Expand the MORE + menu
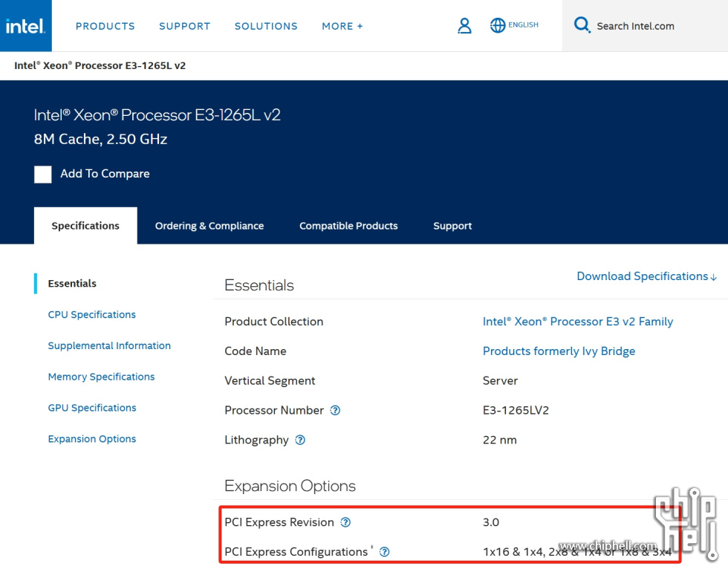The height and width of the screenshot is (572, 728). tap(342, 27)
